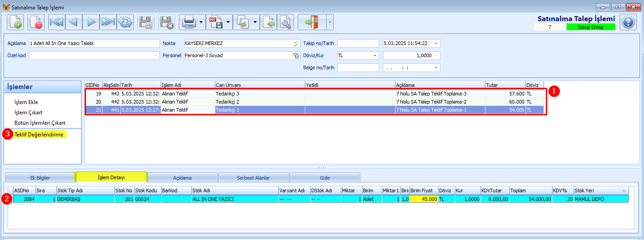
Task: Sort by the Cari Ünvanı column header
Action: pyautogui.click(x=260, y=85)
